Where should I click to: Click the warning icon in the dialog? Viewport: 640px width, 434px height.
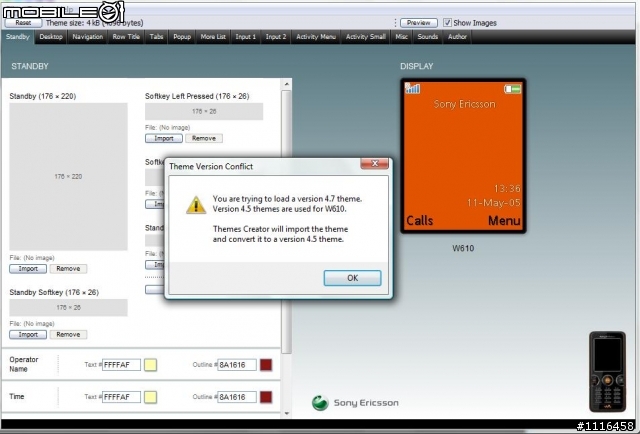(196, 205)
